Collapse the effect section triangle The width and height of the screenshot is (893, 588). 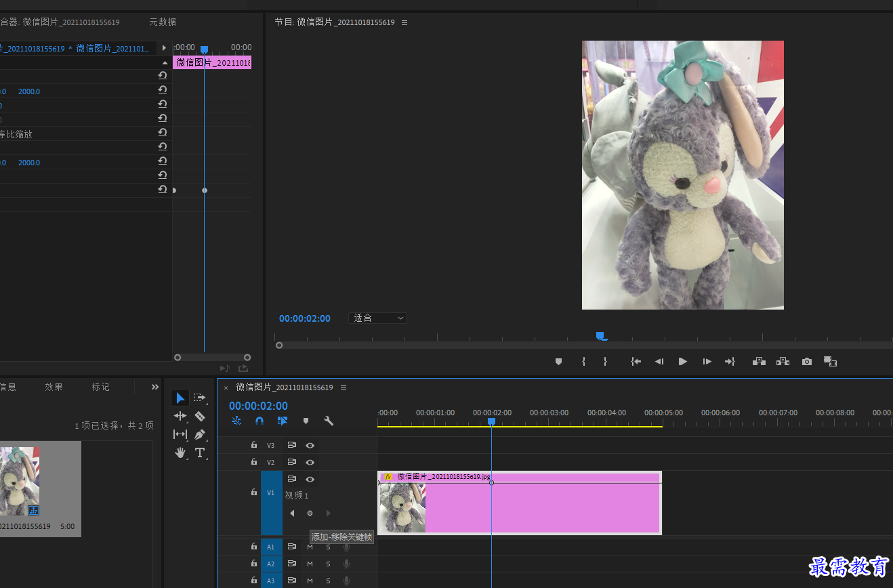coord(164,62)
